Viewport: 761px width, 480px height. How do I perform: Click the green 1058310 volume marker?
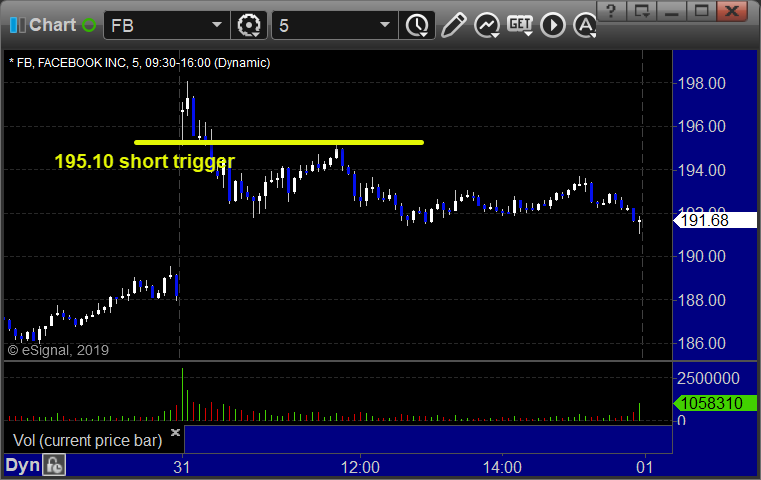coord(715,403)
